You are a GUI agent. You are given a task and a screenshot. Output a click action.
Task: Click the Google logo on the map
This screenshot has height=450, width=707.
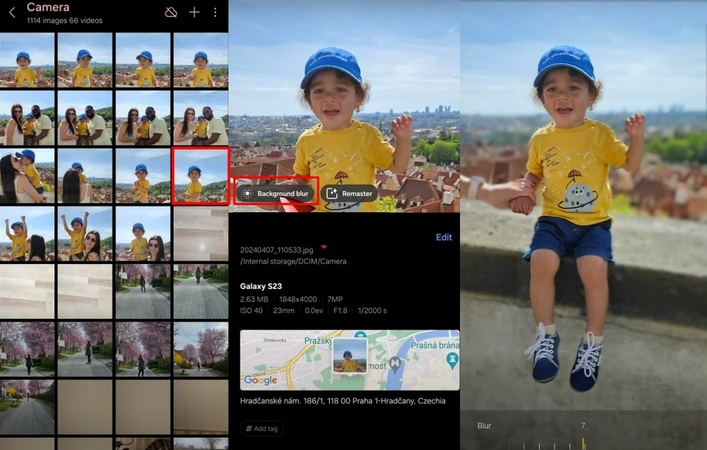260,380
